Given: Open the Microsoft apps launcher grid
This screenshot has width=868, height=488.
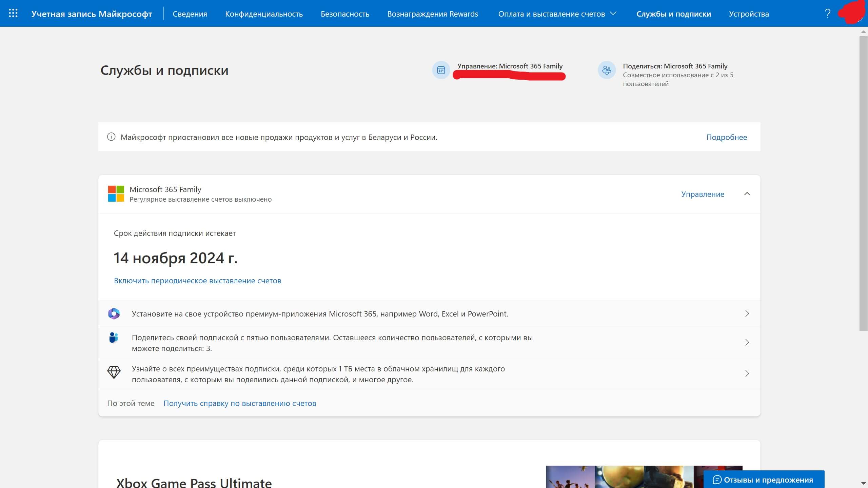Looking at the screenshot, I should [x=13, y=13].
